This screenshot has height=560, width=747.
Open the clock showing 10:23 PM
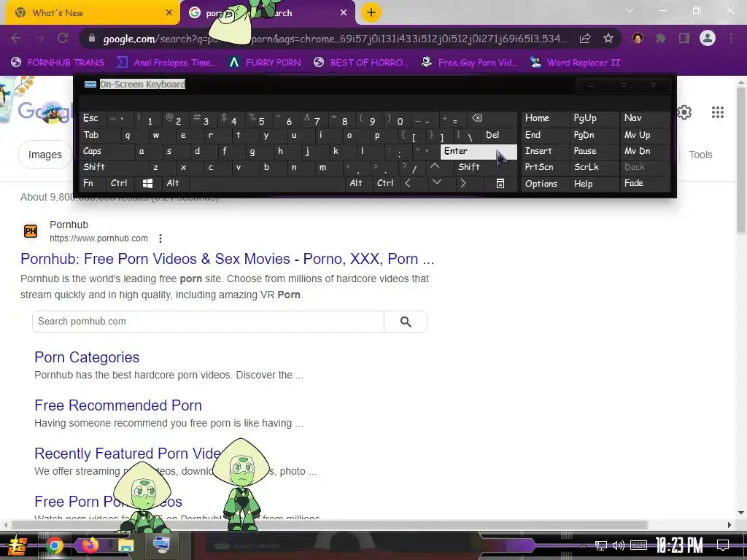click(x=679, y=545)
